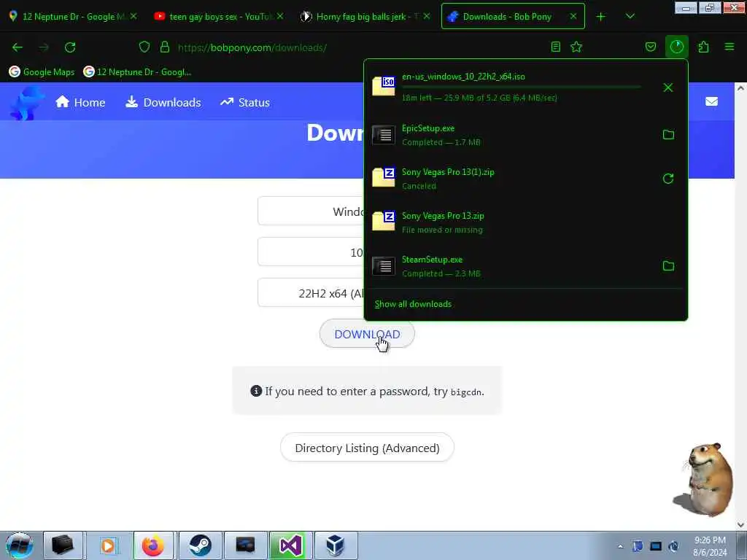Click the ISO download progress bar
The width and height of the screenshot is (747, 560).
coord(521,87)
